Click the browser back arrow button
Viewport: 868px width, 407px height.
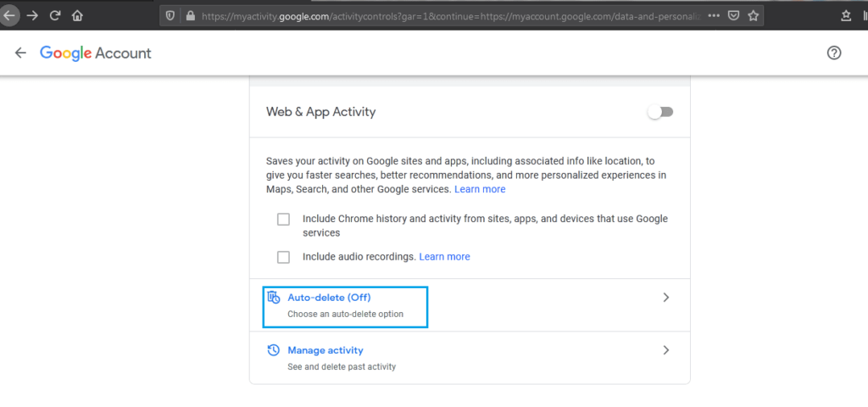[10, 15]
